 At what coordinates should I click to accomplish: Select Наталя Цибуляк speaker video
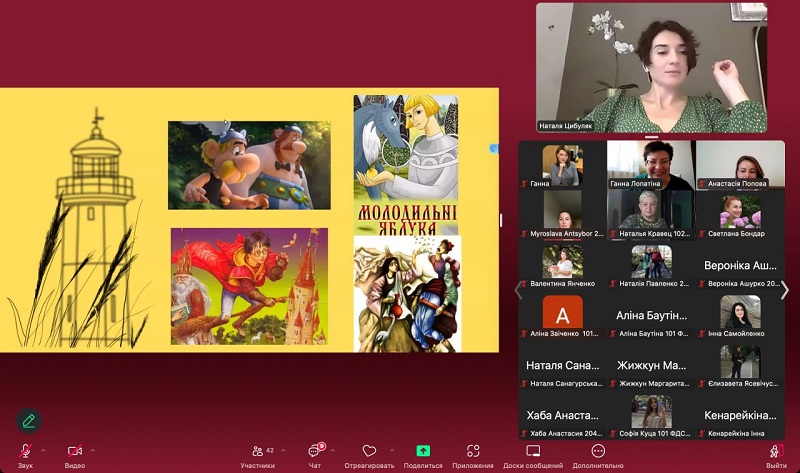tap(651, 67)
